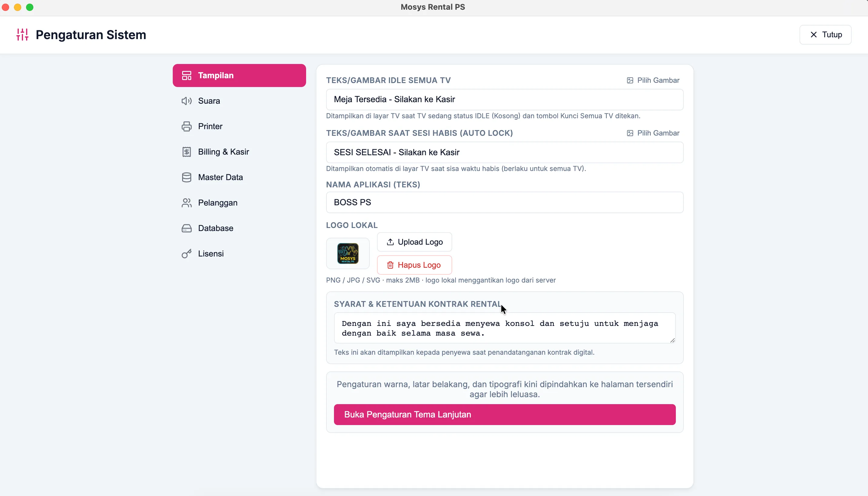Click the green macOS fullscreen window button
Viewport: 868px width, 496px height.
point(30,7)
